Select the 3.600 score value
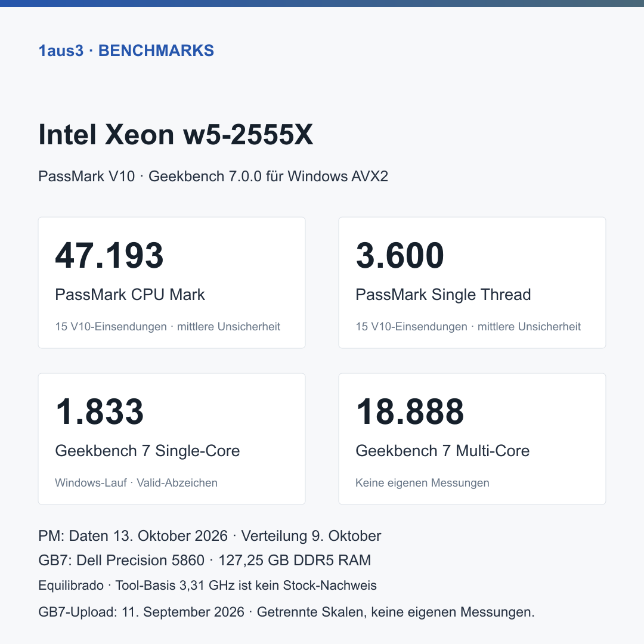Viewport: 644px width, 644px height. click(x=400, y=255)
